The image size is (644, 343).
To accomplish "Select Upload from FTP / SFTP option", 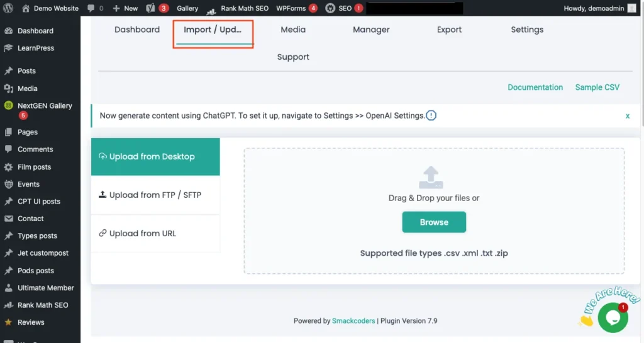I will (155, 195).
